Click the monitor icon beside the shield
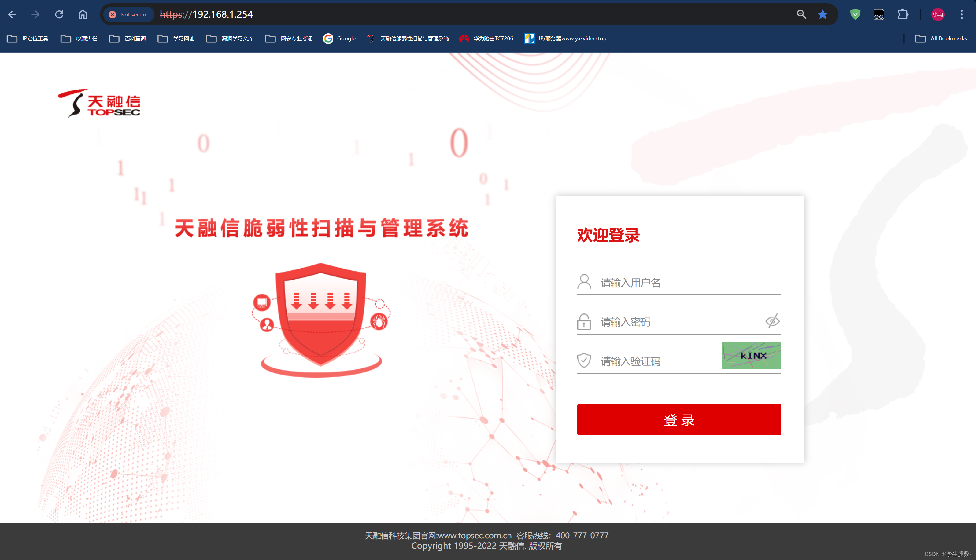 pyautogui.click(x=262, y=302)
